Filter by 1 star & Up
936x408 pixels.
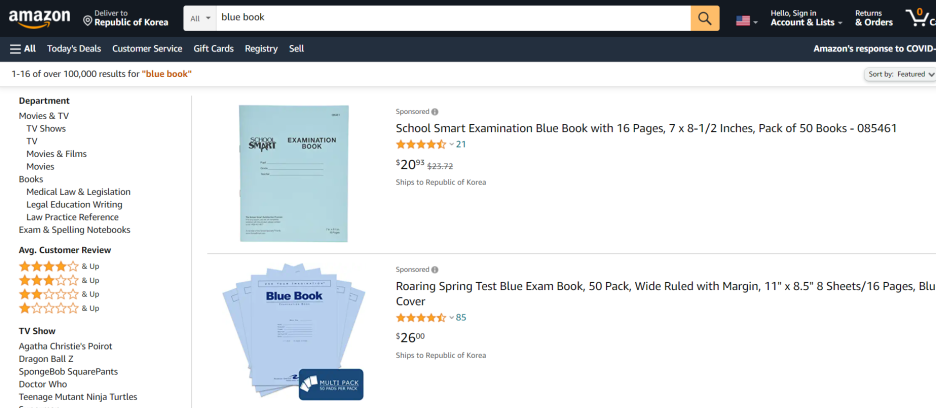click(59, 308)
